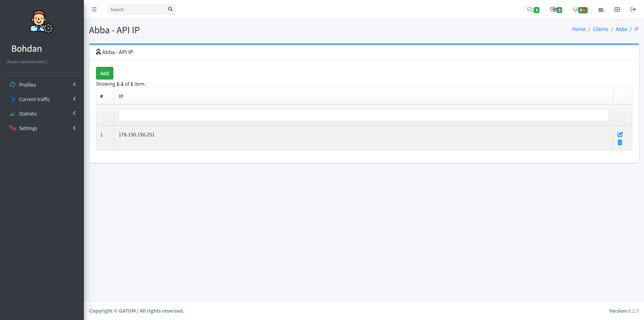Viewport: 644px width, 320px height.
Task: Expand the Settings section
Action: click(74, 128)
